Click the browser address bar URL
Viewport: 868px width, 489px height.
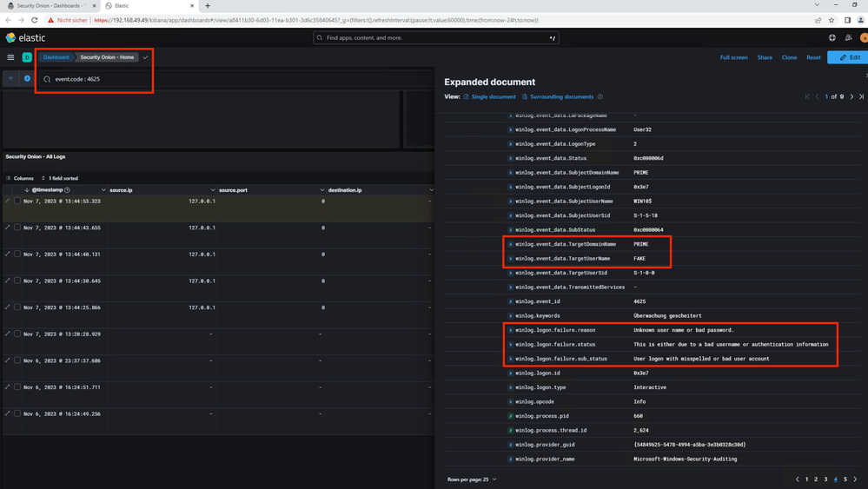click(x=315, y=20)
